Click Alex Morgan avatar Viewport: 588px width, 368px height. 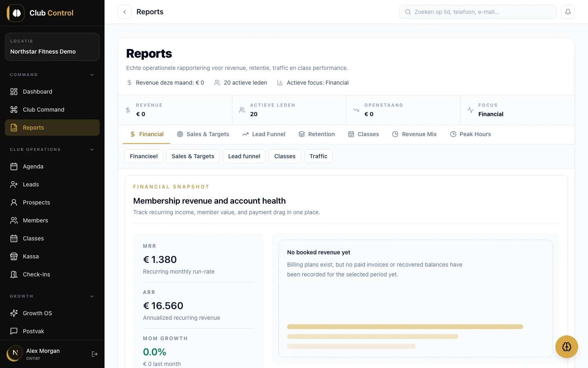tap(15, 353)
